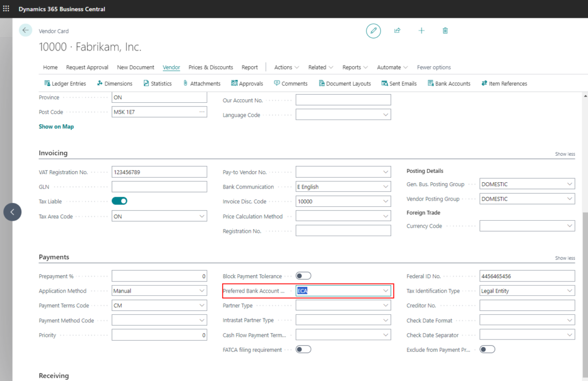Click Show less in Invoicing section
The height and width of the screenshot is (381, 588).
565,154
